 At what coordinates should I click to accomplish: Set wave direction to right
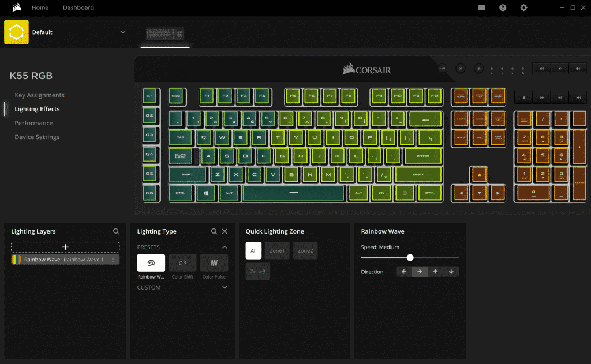[420, 272]
